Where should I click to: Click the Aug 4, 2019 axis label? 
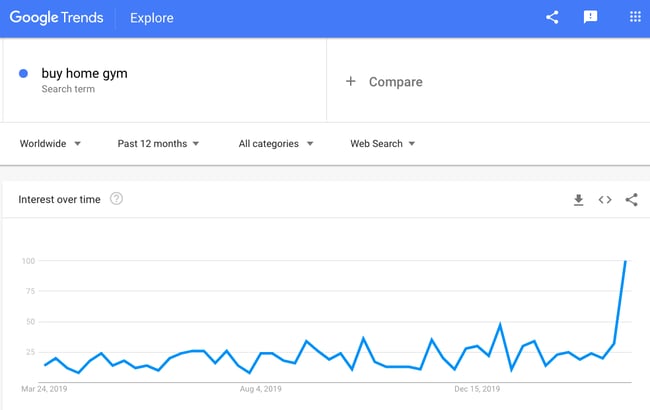click(260, 389)
